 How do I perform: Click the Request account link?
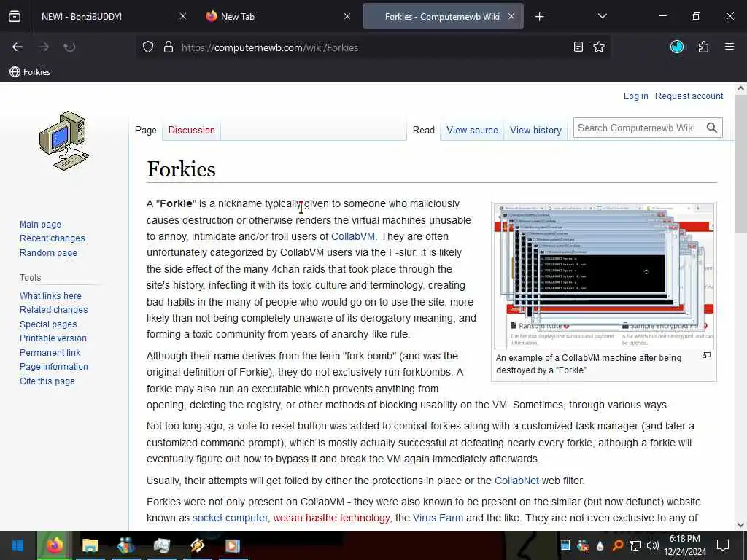689,96
